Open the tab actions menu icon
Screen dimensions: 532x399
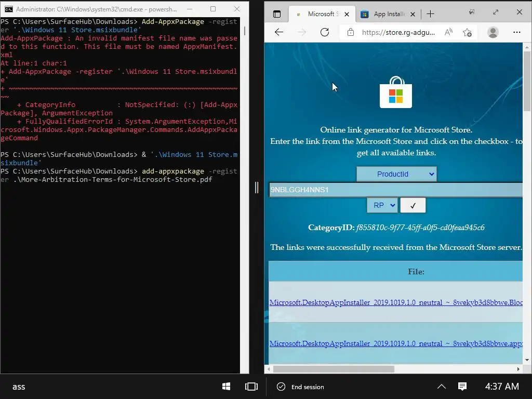(x=277, y=14)
